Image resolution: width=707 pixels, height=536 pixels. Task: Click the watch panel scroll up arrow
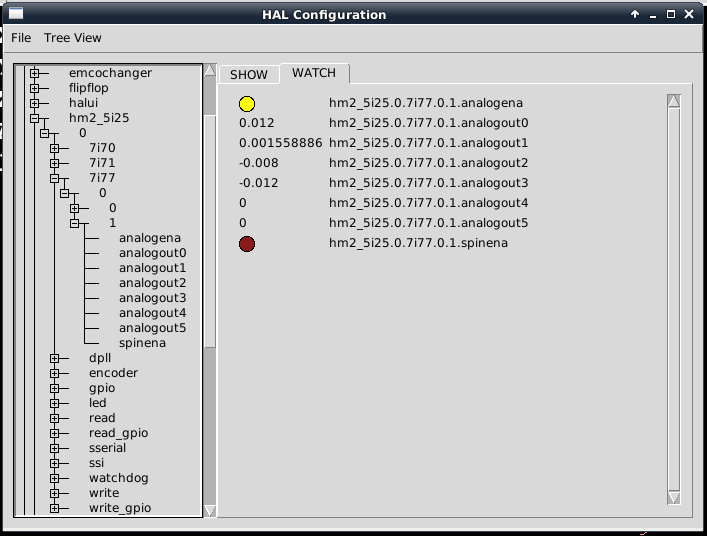click(x=674, y=101)
